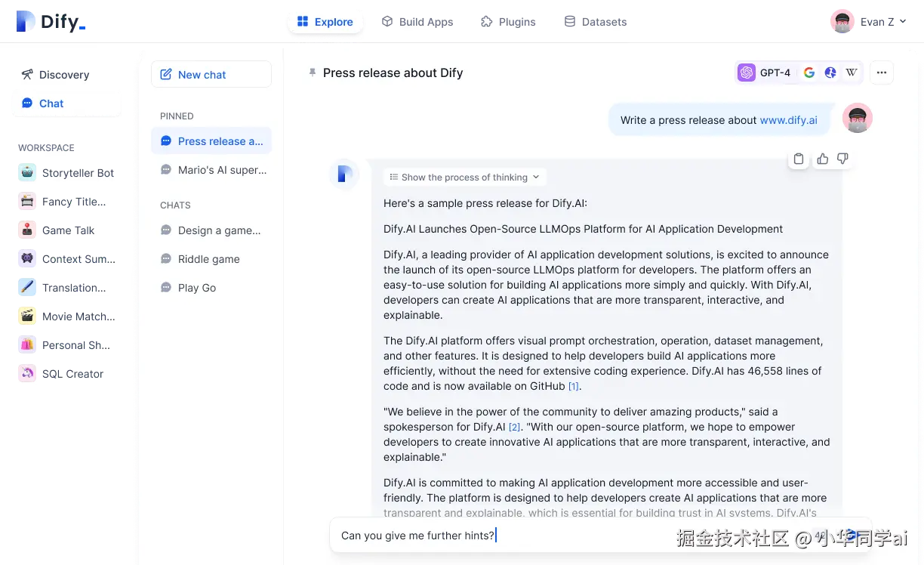924x565 pixels.
Task: Open the Evan Z account dropdown
Action: (869, 22)
